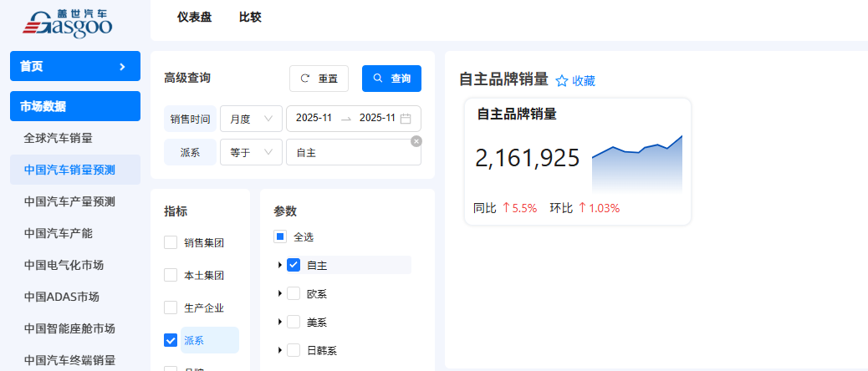The width and height of the screenshot is (868, 371).
Task: Open 中国汽车销量预测 in the sidebar
Action: 75,170
